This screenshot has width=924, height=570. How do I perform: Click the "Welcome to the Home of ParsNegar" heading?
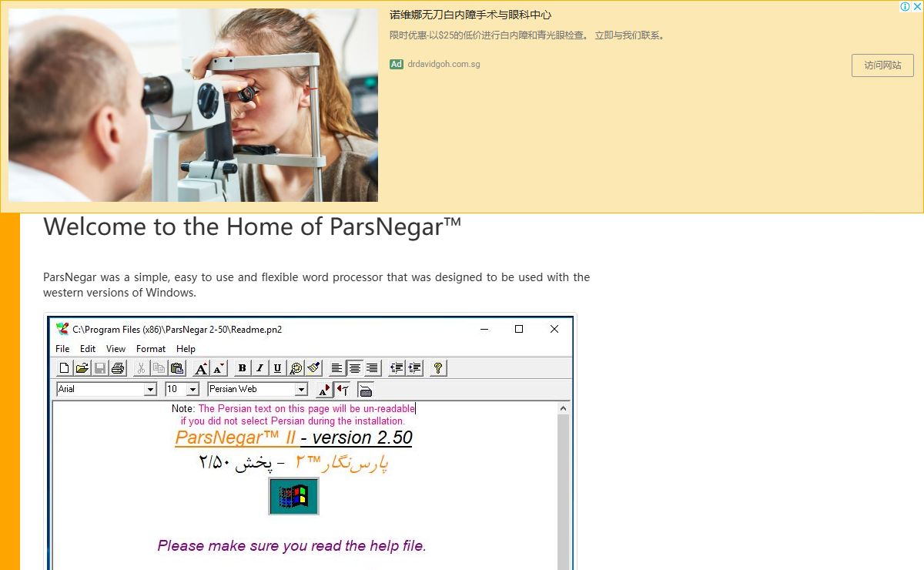pyautogui.click(x=253, y=226)
